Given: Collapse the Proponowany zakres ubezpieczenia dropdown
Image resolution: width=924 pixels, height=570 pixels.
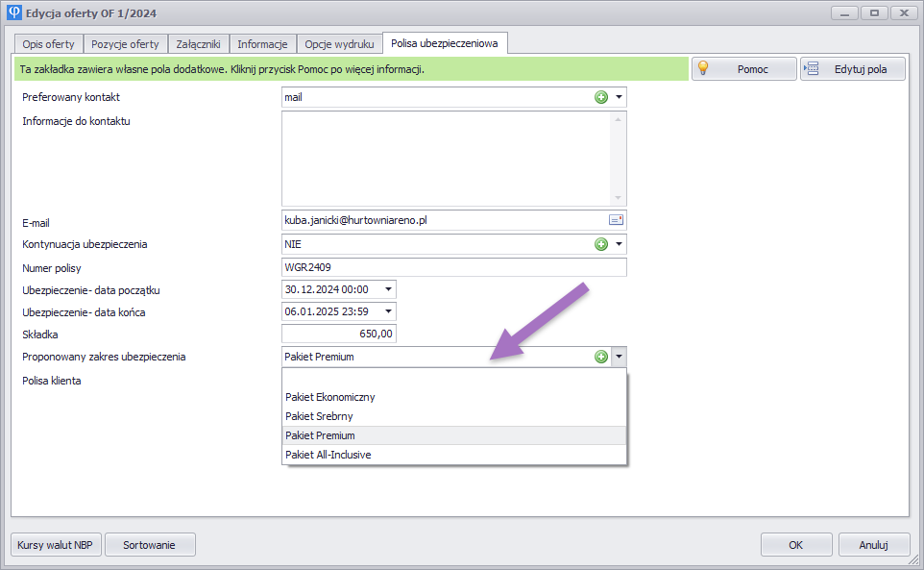Looking at the screenshot, I should pos(620,357).
